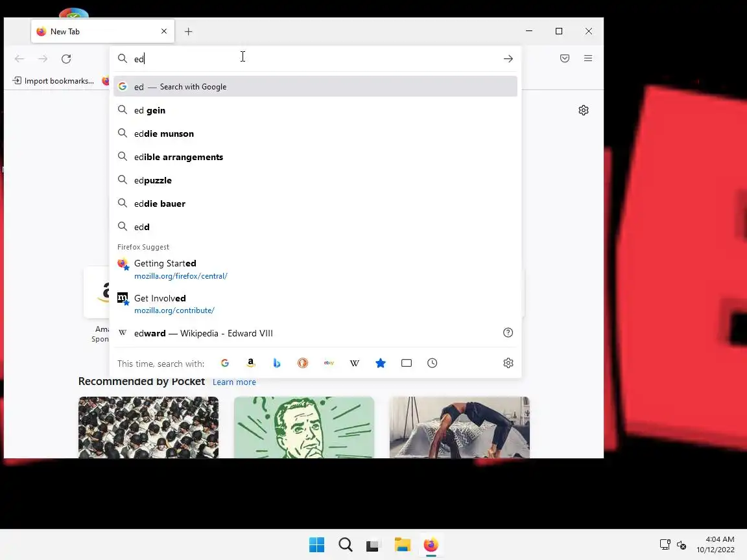Open the Getting Started bookmark suggestion

click(315, 270)
